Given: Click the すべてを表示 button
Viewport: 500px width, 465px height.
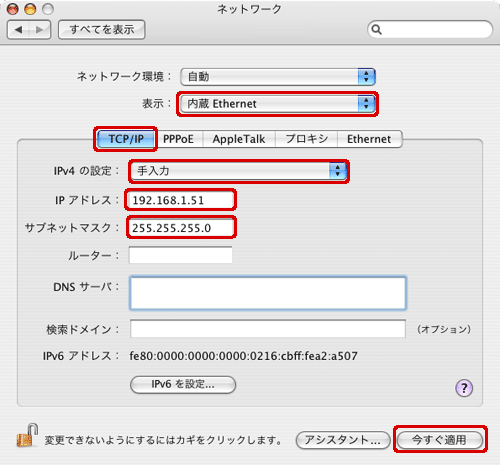Looking at the screenshot, I should coord(102,30).
